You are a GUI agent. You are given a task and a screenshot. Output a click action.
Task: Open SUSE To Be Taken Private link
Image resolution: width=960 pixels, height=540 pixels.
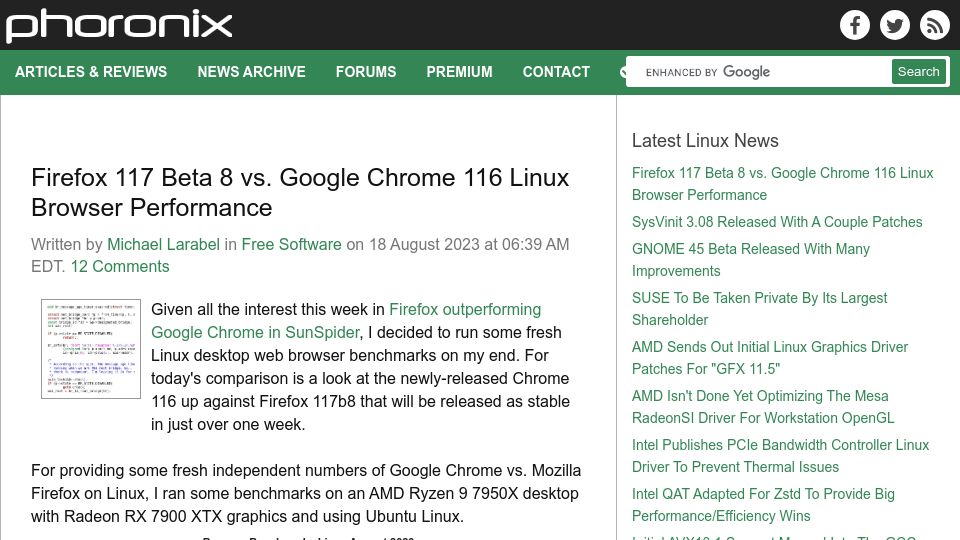pos(759,309)
